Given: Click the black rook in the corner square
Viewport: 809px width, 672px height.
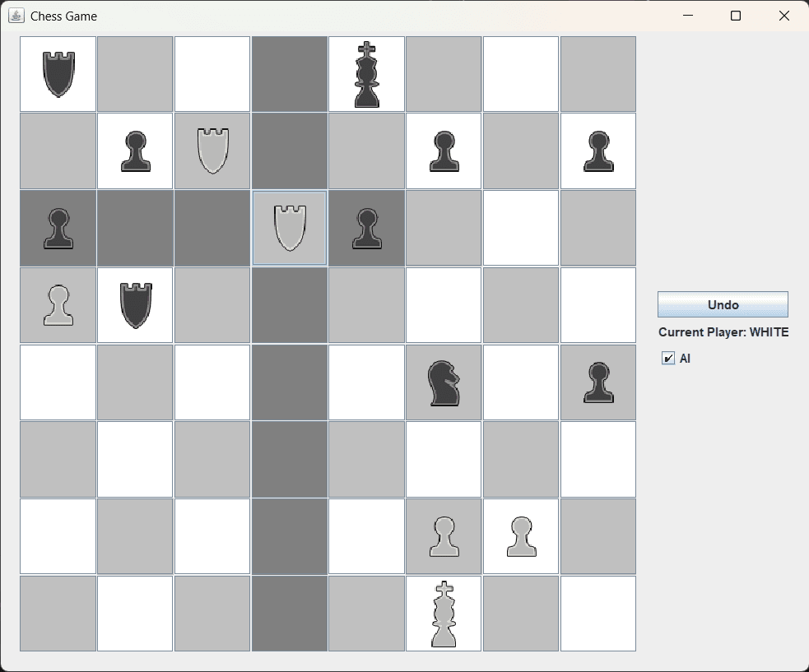Looking at the screenshot, I should [x=58, y=74].
